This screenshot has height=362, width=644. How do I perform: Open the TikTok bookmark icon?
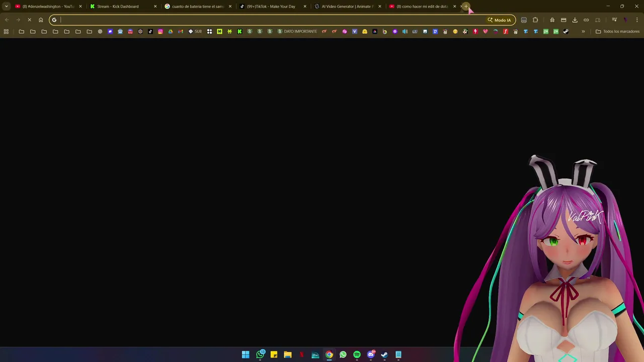[x=150, y=32]
